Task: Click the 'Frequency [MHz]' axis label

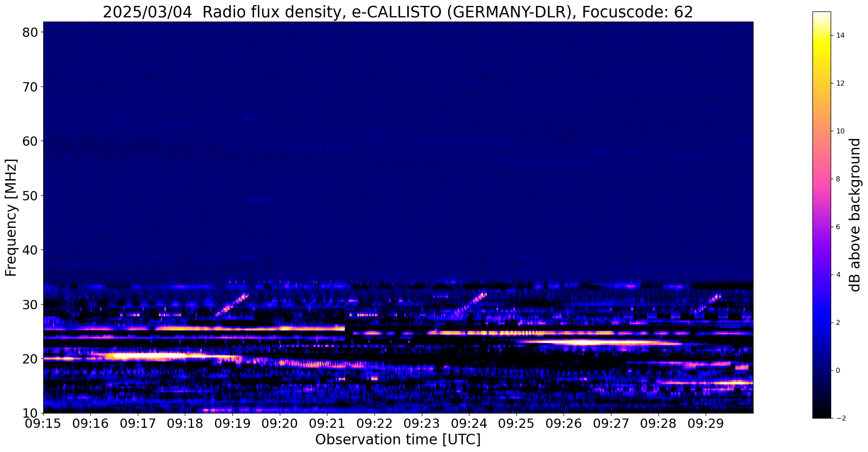Action: coord(11,217)
